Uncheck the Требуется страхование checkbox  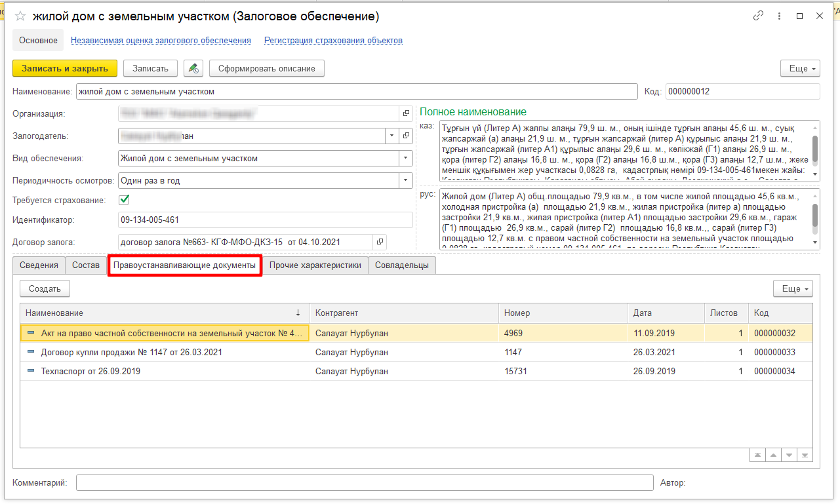pos(124,199)
